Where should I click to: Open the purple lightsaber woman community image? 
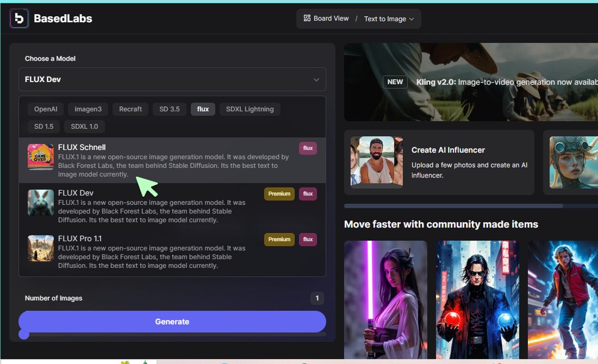coord(385,299)
